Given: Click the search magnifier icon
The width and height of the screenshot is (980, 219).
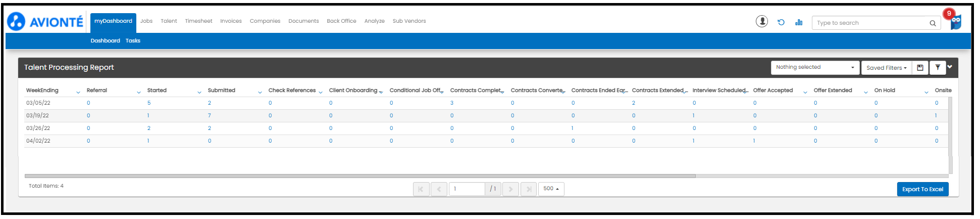Looking at the screenshot, I should [x=933, y=23].
